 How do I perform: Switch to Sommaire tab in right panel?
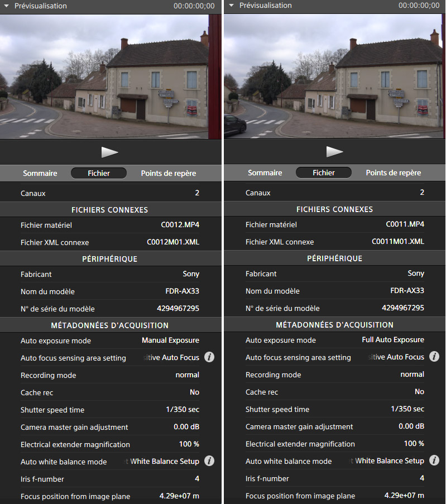coord(265,172)
